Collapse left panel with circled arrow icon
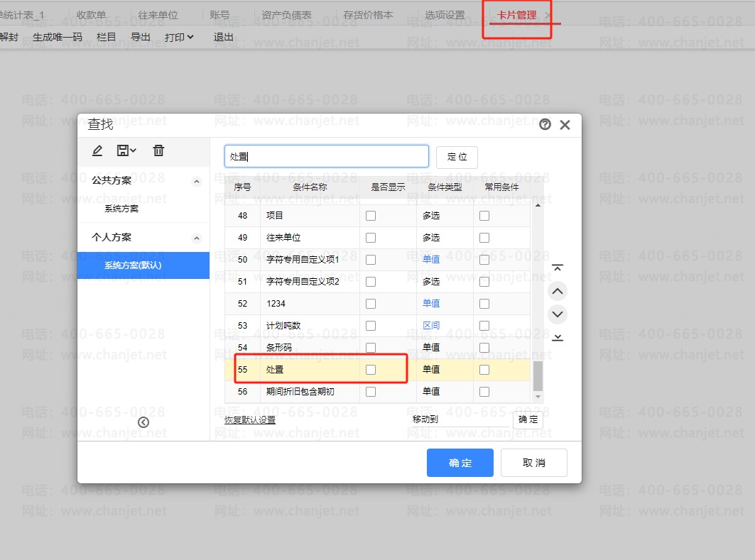The image size is (755, 560). coord(143,422)
